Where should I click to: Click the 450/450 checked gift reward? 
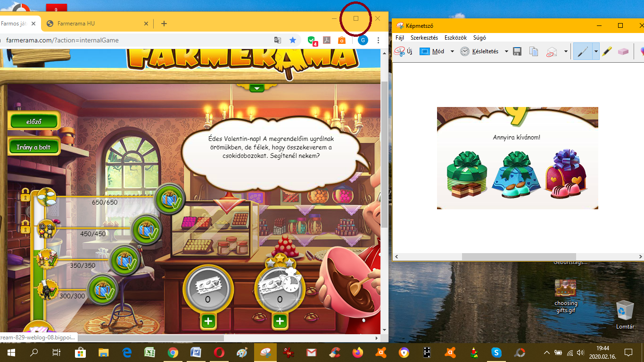(147, 230)
